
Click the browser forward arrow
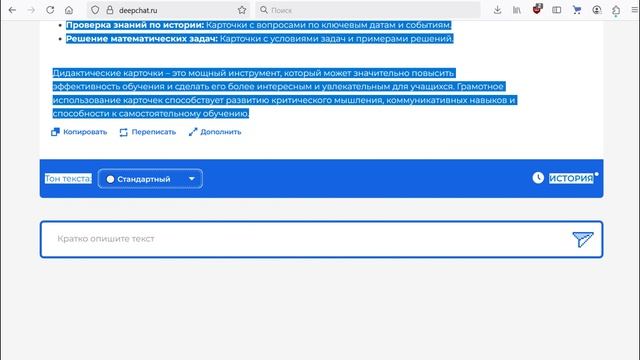tap(31, 10)
